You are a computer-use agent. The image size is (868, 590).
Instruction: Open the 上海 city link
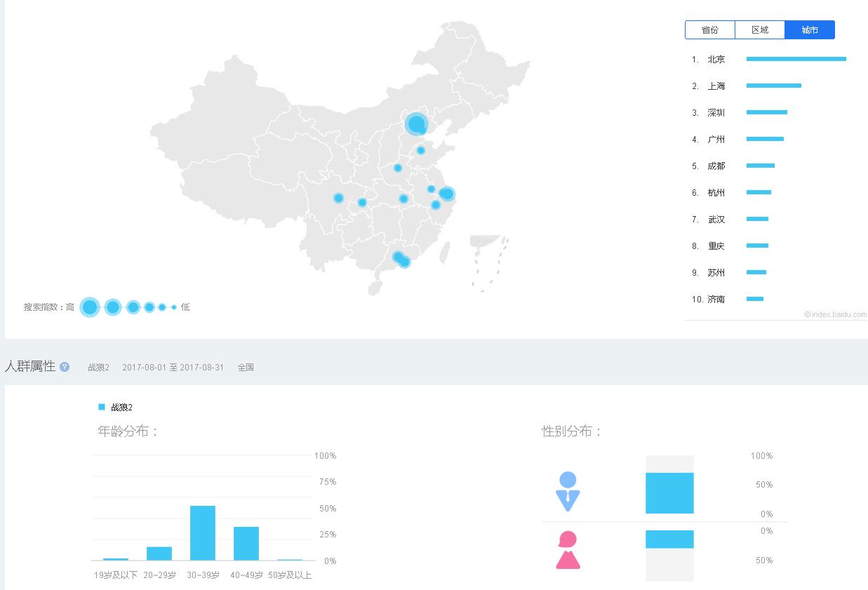click(x=715, y=86)
